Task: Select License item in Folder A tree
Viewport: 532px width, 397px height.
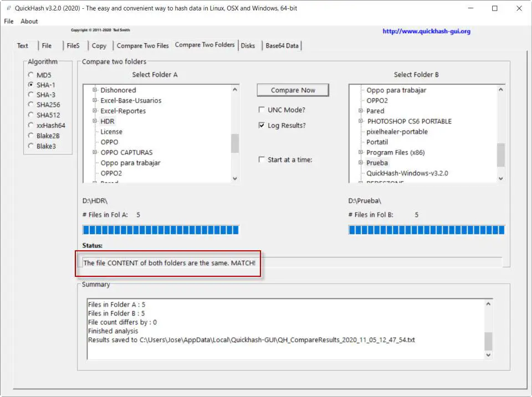Action: pos(111,132)
